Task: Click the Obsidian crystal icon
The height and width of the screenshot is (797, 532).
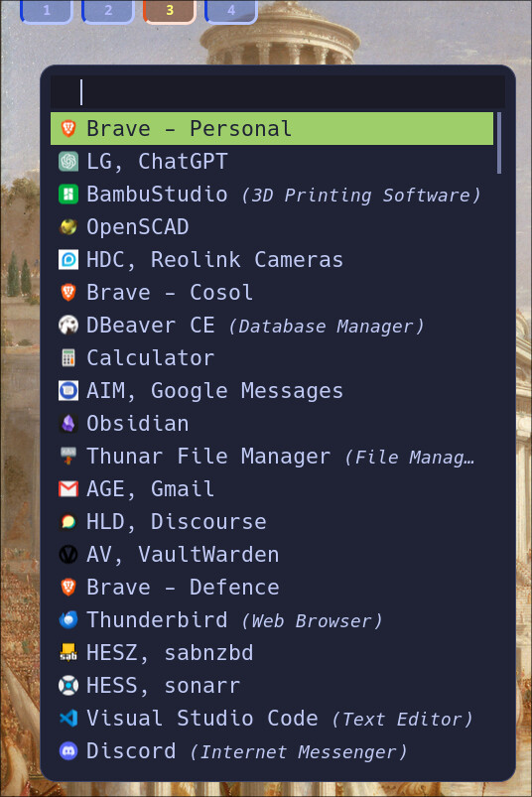Action: click(x=68, y=424)
